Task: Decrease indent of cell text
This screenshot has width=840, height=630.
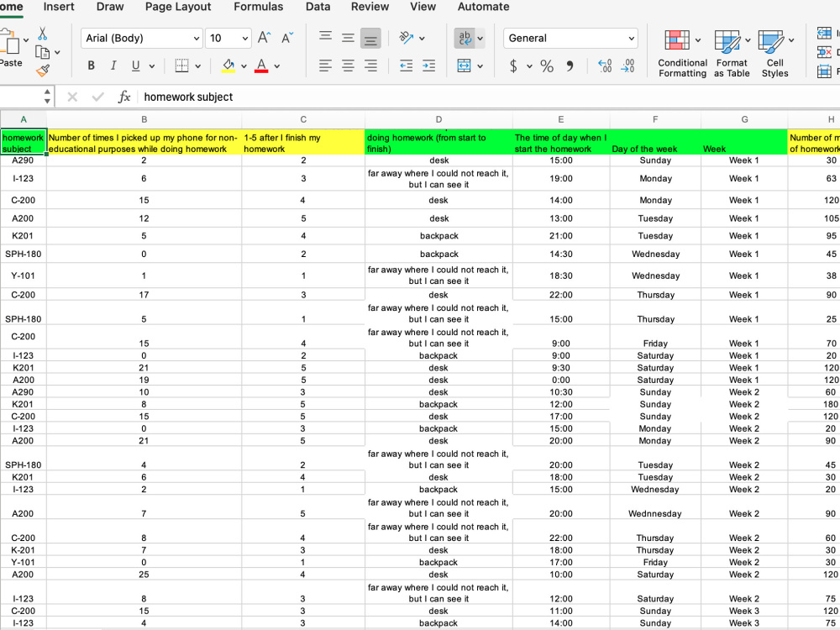Action: tap(406, 66)
